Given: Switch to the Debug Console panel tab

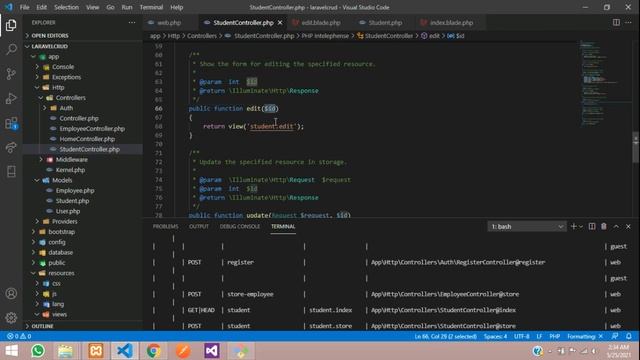Looking at the screenshot, I should tap(240, 227).
